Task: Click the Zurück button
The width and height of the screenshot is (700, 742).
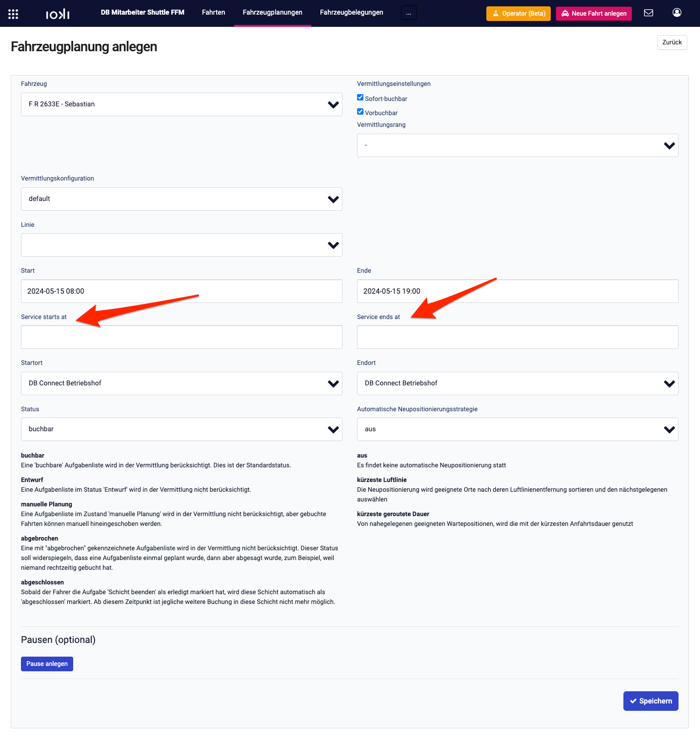Action: point(672,42)
